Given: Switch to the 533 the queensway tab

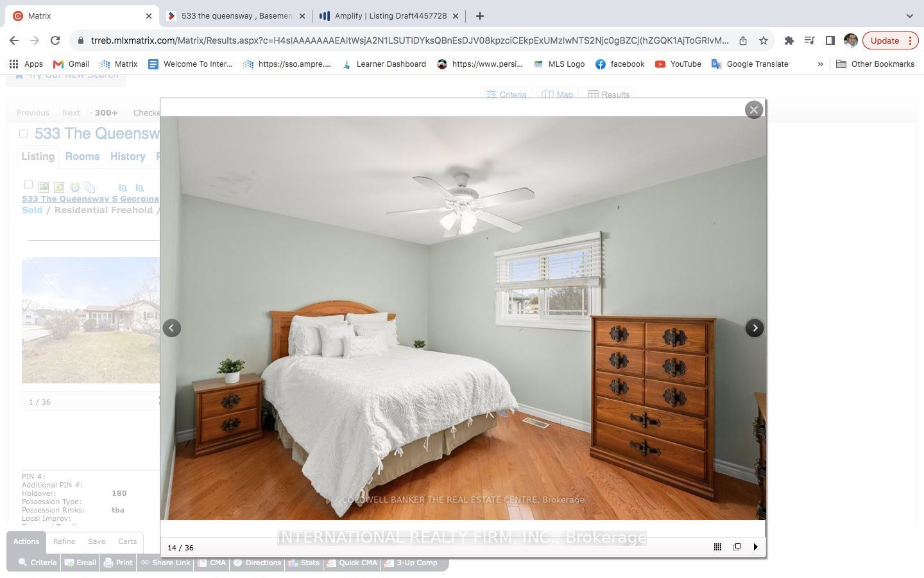Looking at the screenshot, I should 237,16.
